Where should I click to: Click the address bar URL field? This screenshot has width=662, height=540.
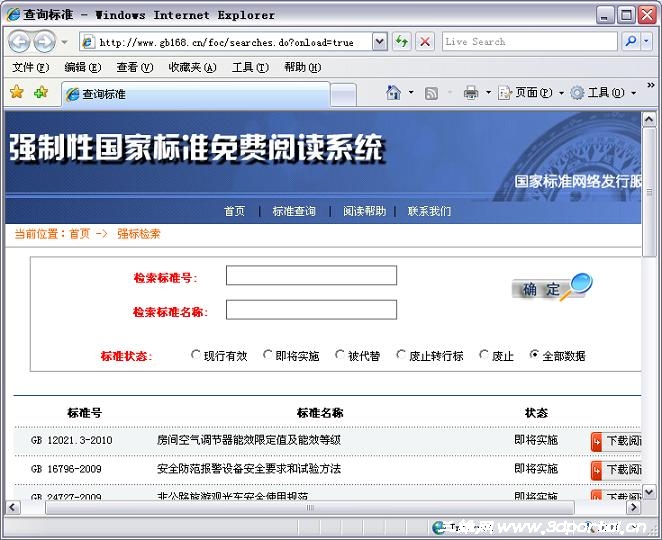click(227, 42)
